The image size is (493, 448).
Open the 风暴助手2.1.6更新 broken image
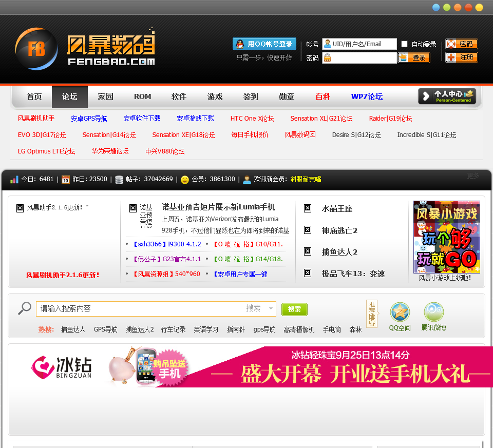pos(20,208)
